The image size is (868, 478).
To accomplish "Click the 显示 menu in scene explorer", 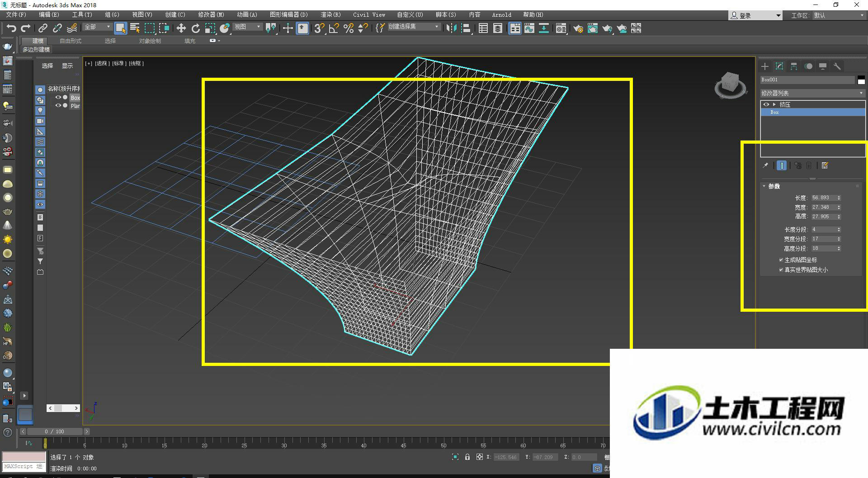I will click(x=67, y=66).
